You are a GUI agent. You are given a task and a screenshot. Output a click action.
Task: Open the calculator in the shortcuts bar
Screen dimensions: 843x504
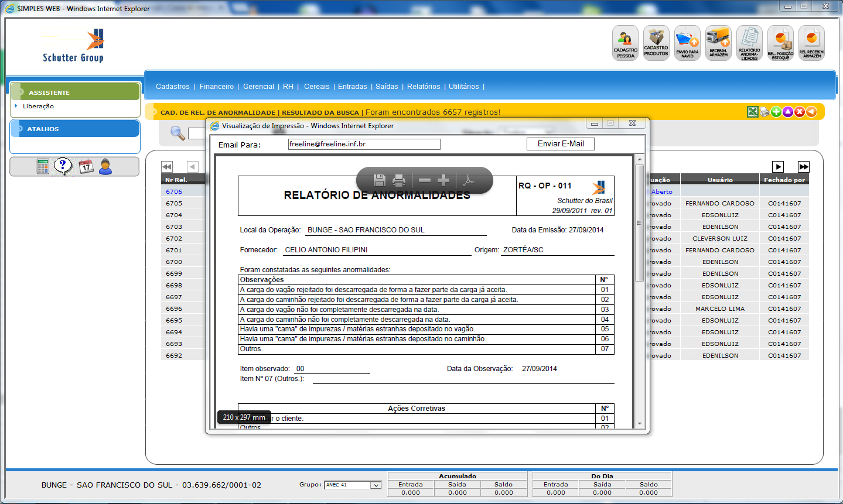43,167
